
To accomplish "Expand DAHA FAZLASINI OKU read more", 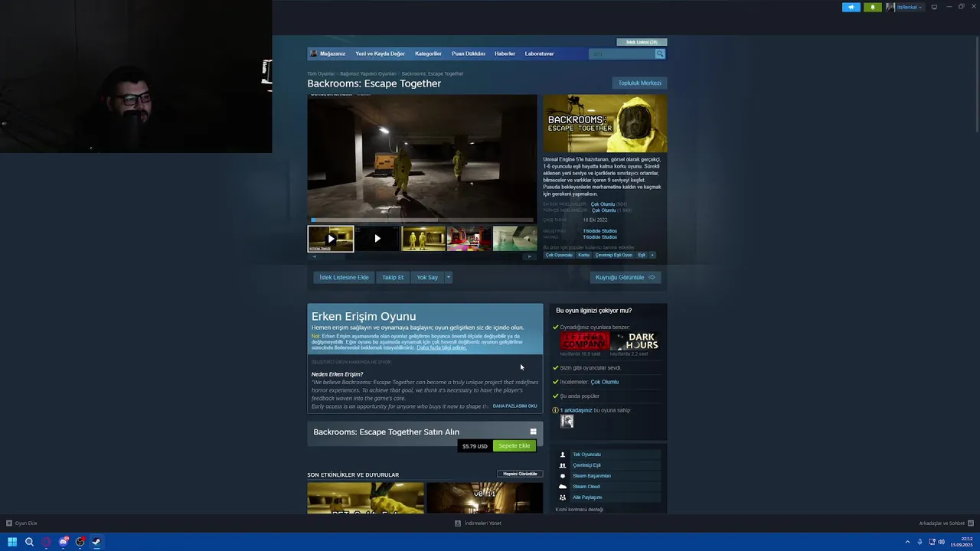I will coord(514,406).
